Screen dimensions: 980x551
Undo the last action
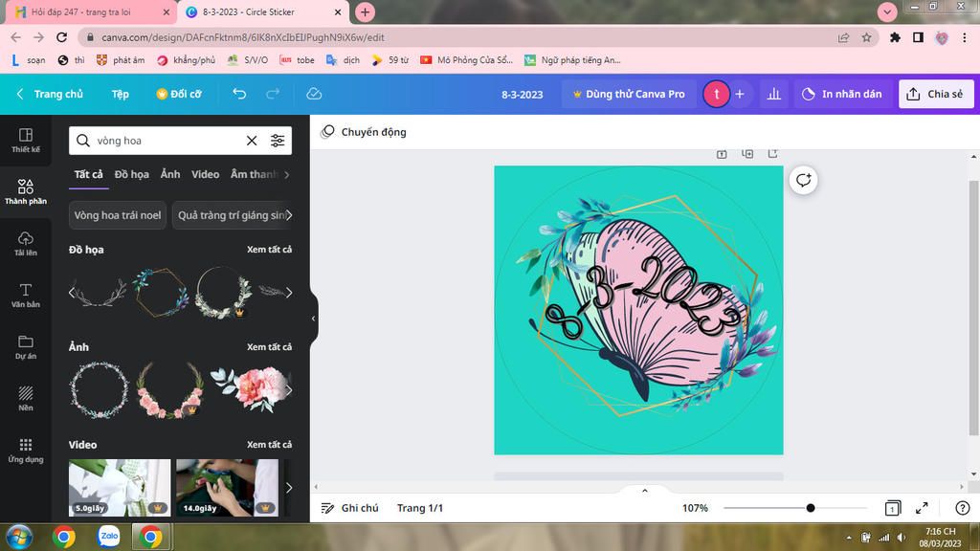239,94
